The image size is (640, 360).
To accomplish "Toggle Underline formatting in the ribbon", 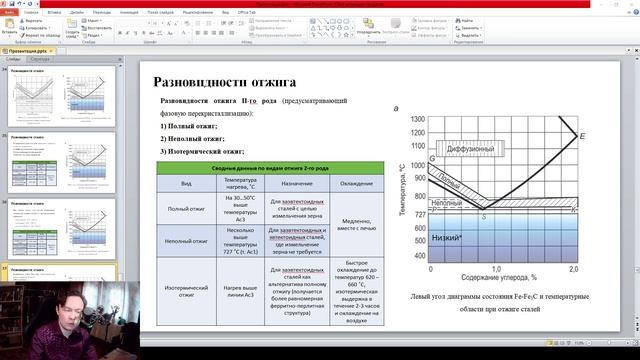I will (x=135, y=33).
